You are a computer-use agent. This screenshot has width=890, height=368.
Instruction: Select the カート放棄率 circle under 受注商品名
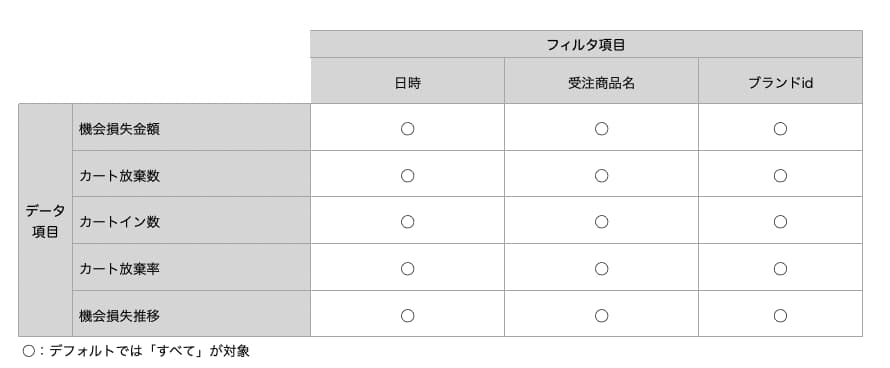[x=602, y=269]
